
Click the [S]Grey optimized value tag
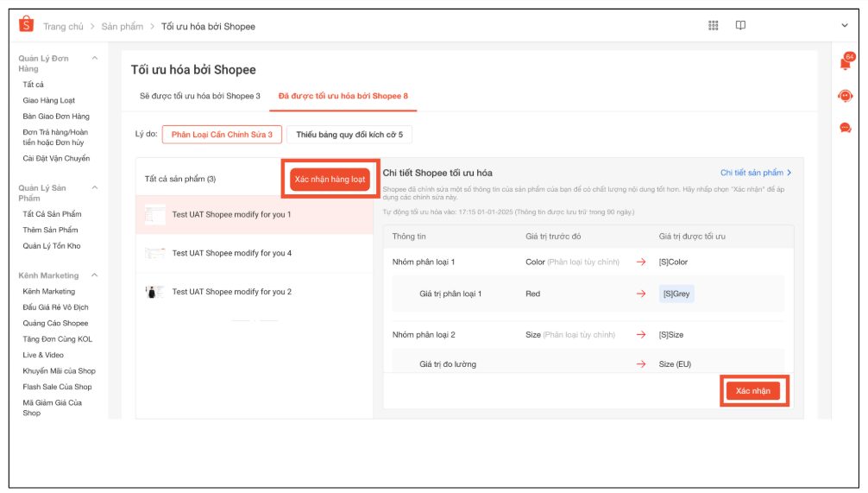(676, 294)
